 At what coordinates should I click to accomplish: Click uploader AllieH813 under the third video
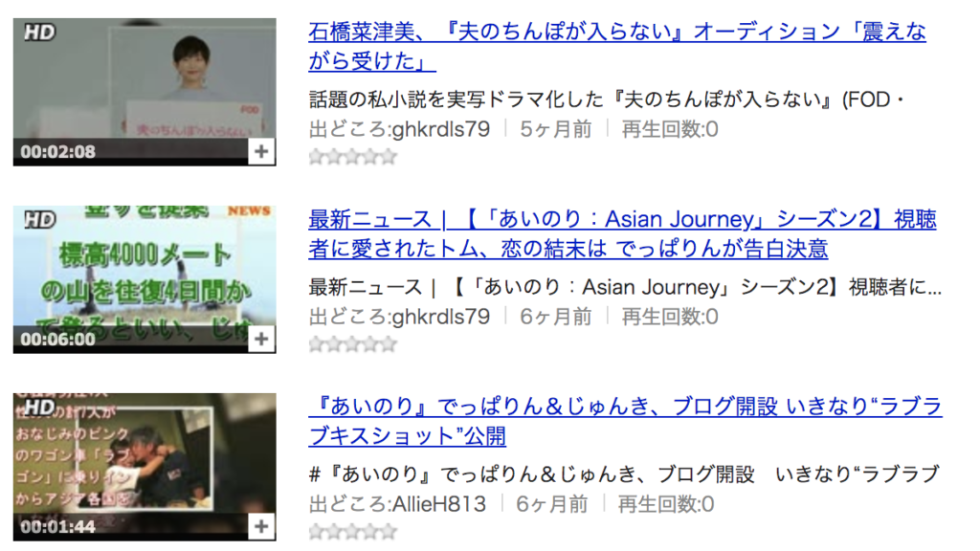438,504
